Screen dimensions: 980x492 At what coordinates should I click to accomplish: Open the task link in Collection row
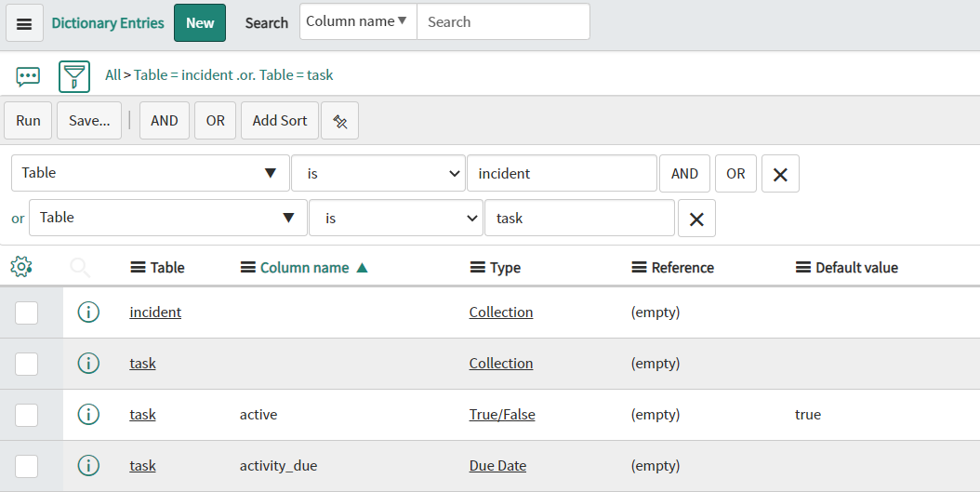(x=142, y=364)
